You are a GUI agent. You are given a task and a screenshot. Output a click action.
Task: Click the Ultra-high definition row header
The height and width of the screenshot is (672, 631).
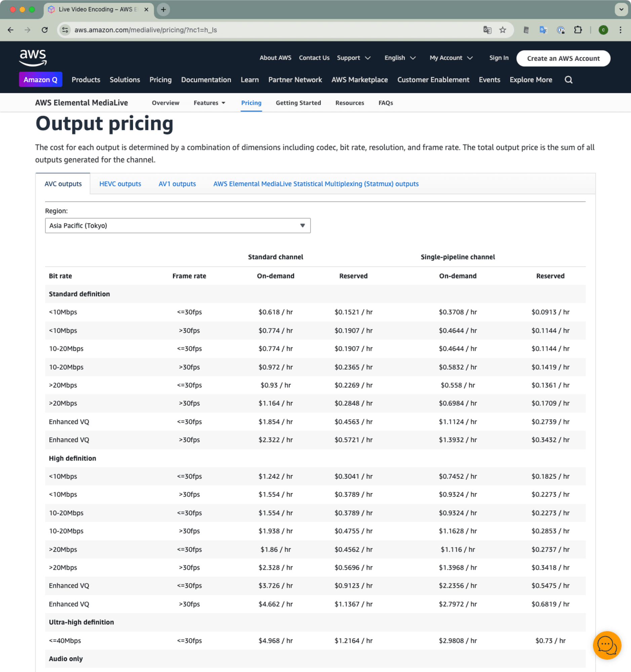point(81,622)
